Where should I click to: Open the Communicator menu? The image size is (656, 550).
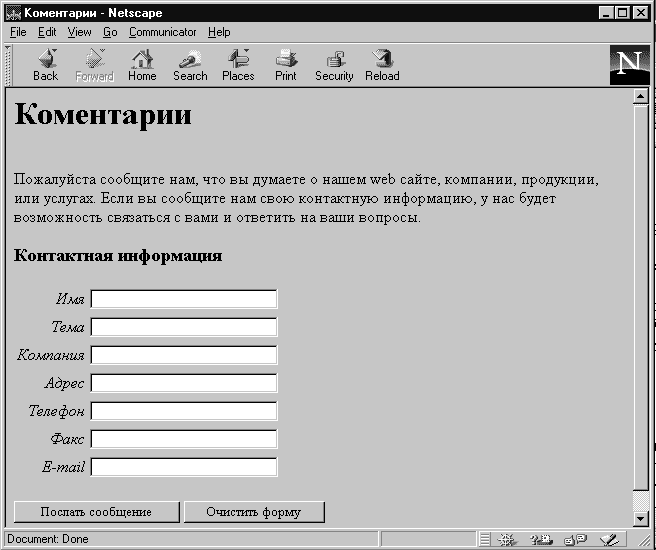click(x=163, y=32)
